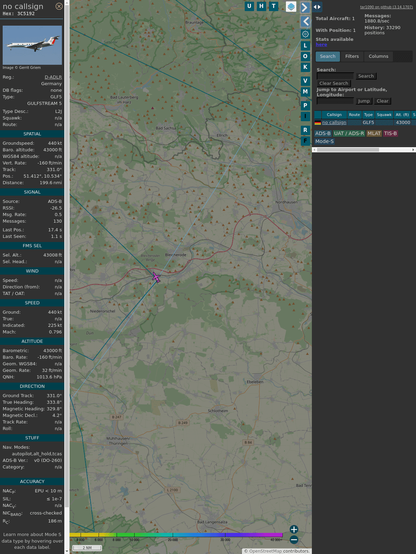Toggle the H map button
The height and width of the screenshot is (554, 416).
pos(261,6)
